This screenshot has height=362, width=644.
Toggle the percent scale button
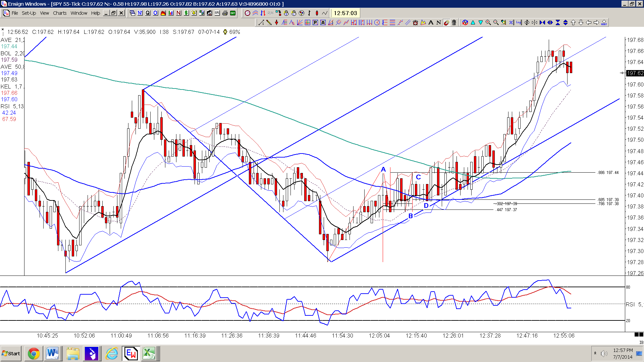[512, 22]
